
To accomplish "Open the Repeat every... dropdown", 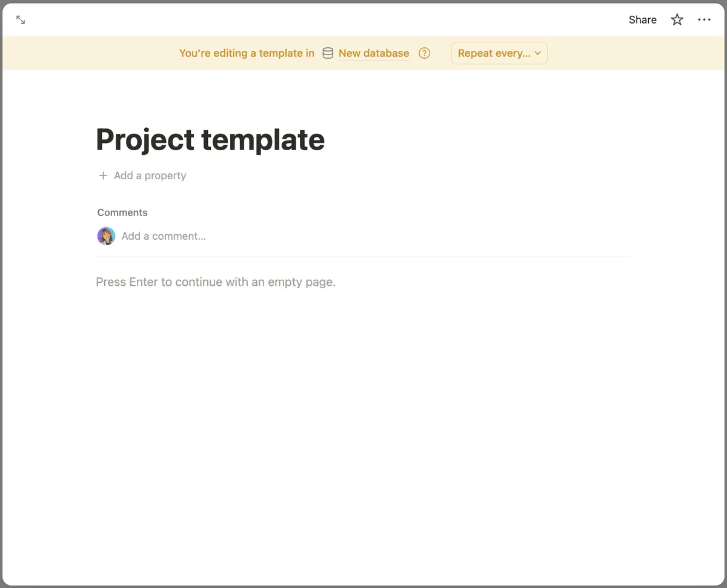I will pyautogui.click(x=494, y=53).
